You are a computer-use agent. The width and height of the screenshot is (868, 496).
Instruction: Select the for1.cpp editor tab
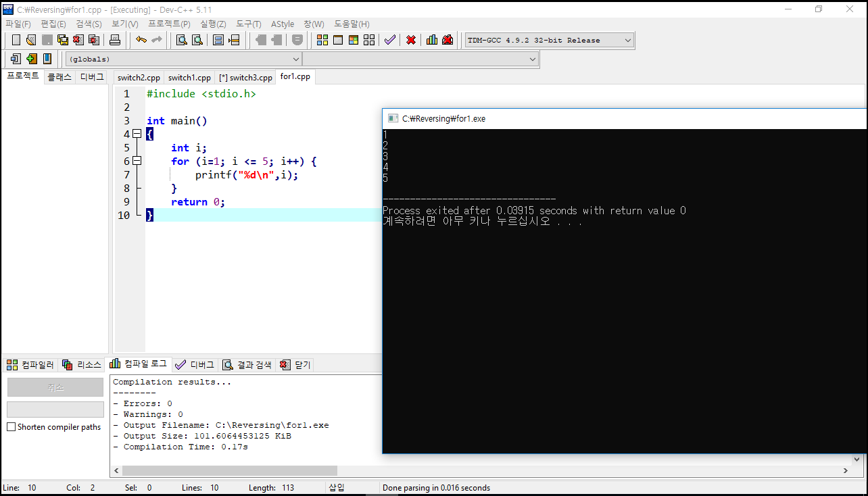point(295,76)
